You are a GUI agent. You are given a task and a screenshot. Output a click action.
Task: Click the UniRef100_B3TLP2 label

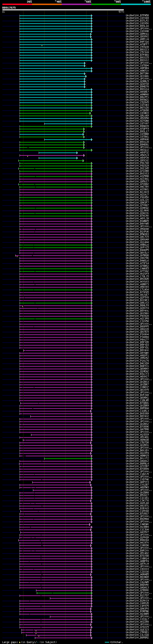point(137,21)
